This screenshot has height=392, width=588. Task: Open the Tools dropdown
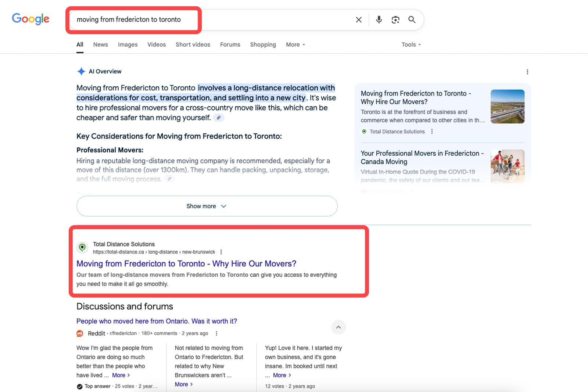pyautogui.click(x=411, y=44)
